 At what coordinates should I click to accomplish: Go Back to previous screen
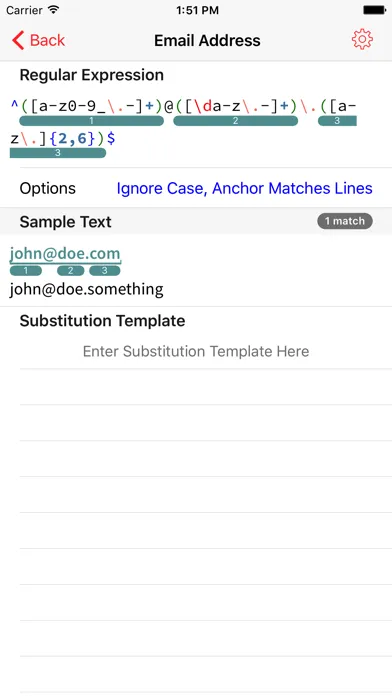(x=39, y=40)
